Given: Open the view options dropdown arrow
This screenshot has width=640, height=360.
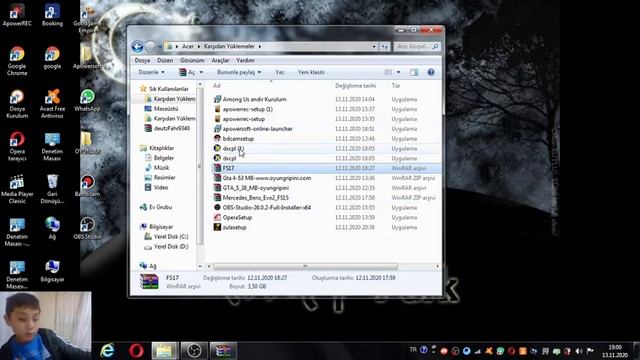Looking at the screenshot, I should coord(398,72).
